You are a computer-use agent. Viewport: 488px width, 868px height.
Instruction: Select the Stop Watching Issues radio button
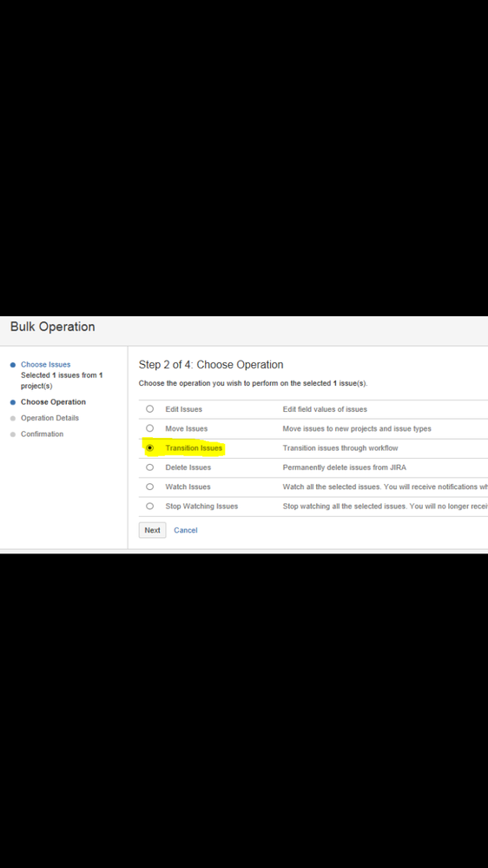coord(149,506)
